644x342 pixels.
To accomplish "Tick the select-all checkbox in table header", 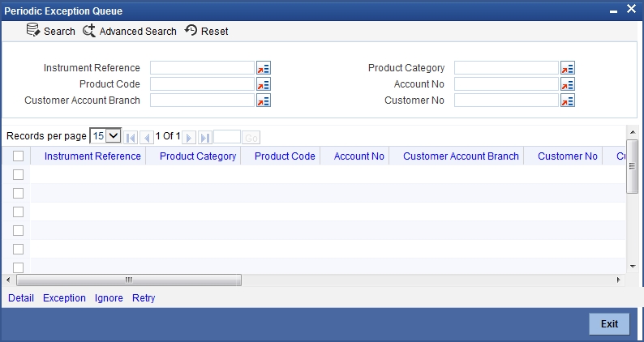I will click(18, 156).
